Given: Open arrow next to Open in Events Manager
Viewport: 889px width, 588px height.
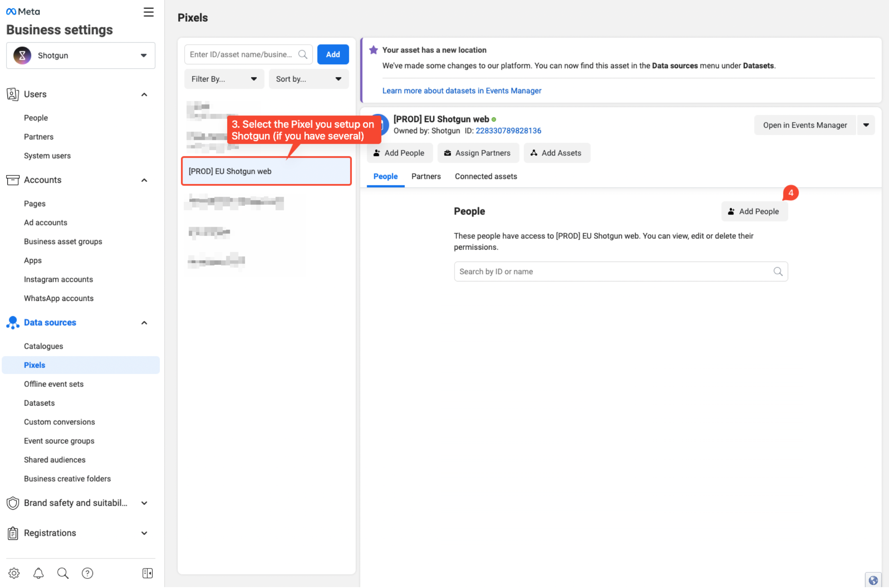Looking at the screenshot, I should pos(866,125).
